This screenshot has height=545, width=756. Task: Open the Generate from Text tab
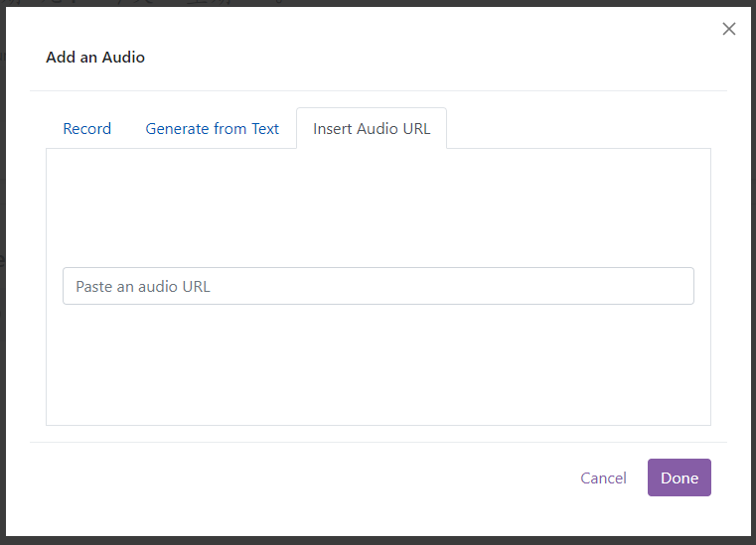tap(213, 129)
